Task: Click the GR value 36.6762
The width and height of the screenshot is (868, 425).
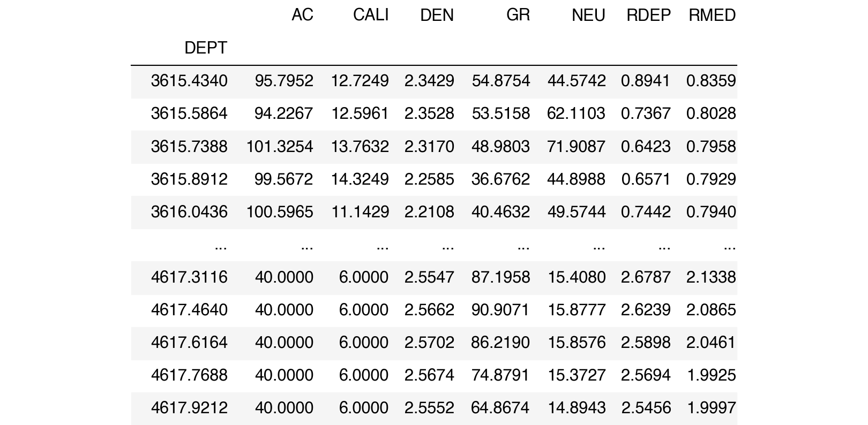Action: point(500,179)
